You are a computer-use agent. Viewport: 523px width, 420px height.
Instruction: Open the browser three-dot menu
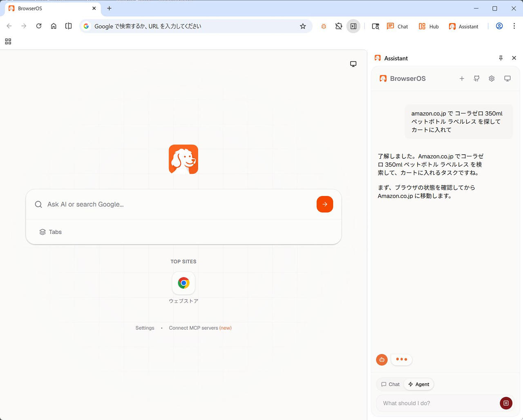point(514,26)
